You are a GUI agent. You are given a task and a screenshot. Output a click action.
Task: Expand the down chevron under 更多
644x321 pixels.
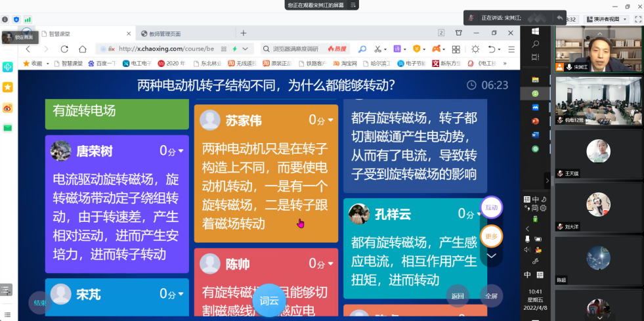[491, 255]
